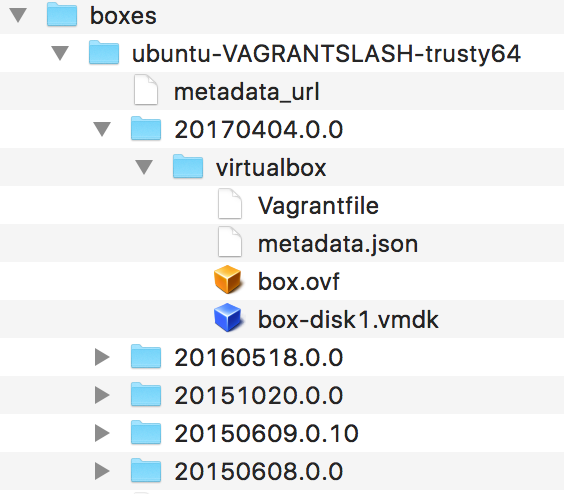Select the orange box.ovf cube icon
The width and height of the screenshot is (564, 494).
pyautogui.click(x=227, y=280)
